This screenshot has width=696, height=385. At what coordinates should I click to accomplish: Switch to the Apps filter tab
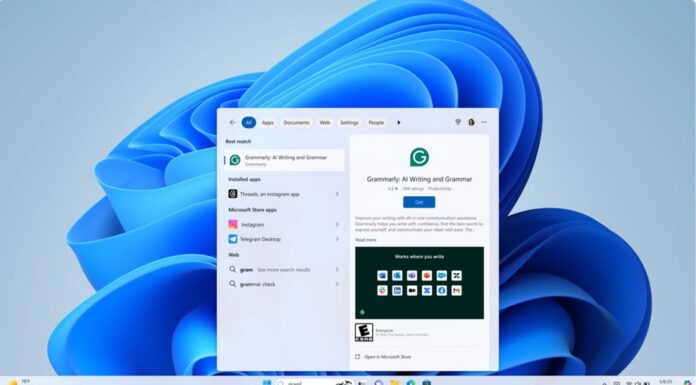pyautogui.click(x=268, y=123)
